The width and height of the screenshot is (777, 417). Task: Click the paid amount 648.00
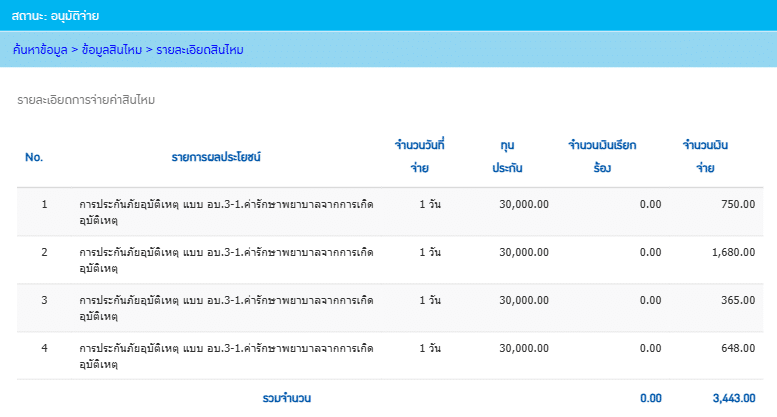coord(738,348)
